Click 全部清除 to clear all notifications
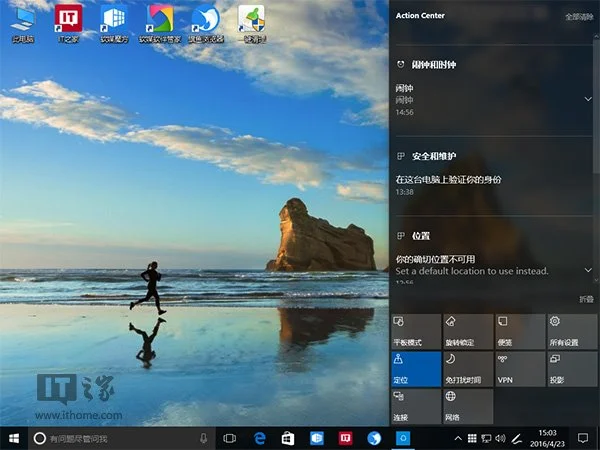Viewport: 600px width, 450px height. coord(577,17)
